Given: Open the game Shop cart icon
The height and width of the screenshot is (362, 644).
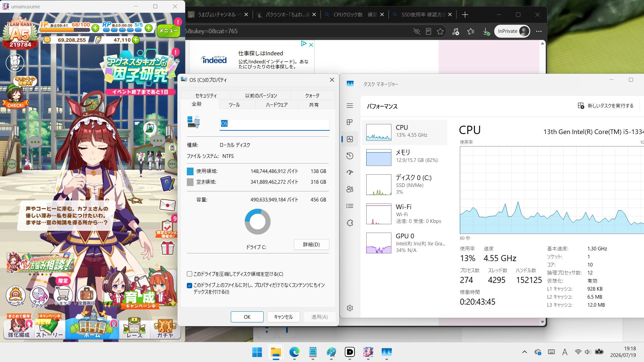Looking at the screenshot, I should [63, 296].
